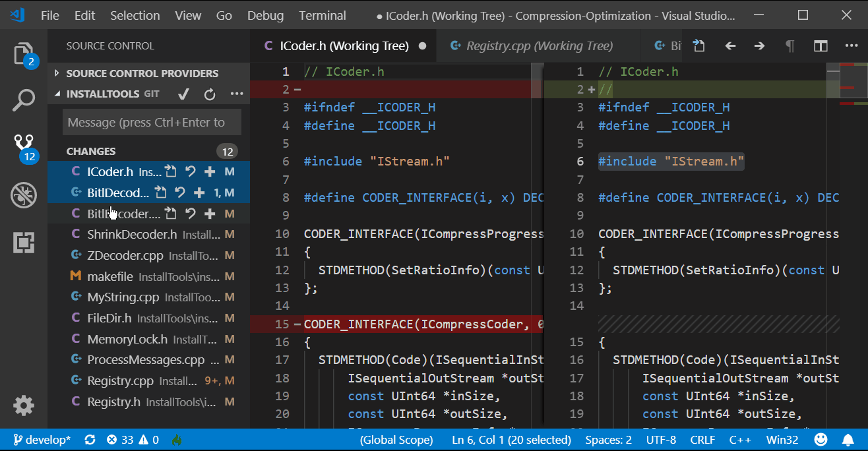Open the C++ language mode selector

click(x=740, y=439)
